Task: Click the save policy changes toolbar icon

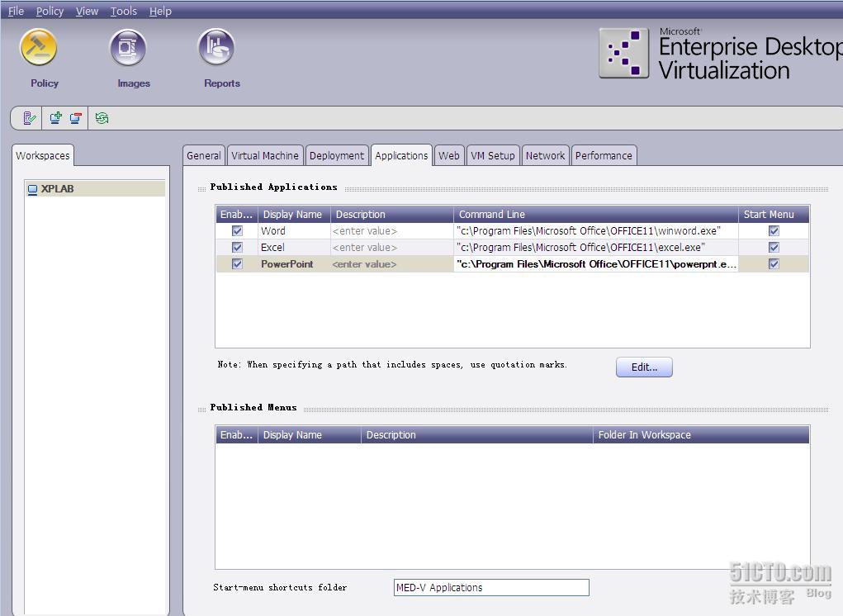Action: pyautogui.click(x=30, y=118)
